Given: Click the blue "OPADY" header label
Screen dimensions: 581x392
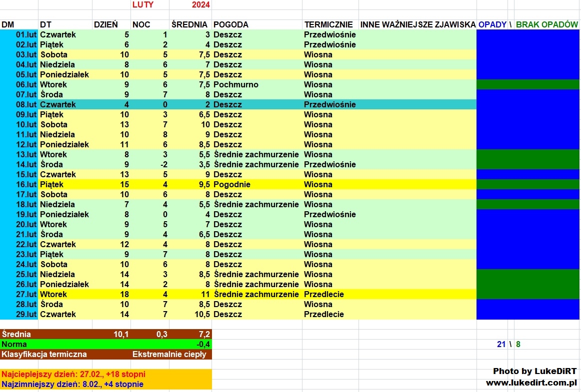Looking at the screenshot, I should pyautogui.click(x=492, y=24).
